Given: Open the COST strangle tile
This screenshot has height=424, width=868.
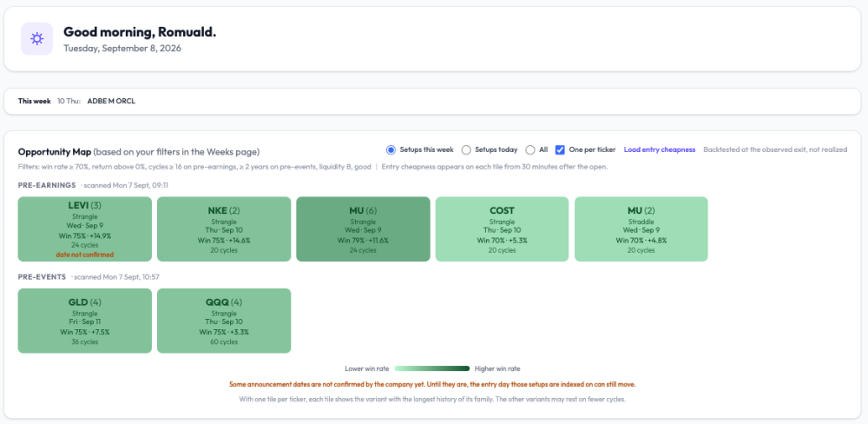Looking at the screenshot, I should [502, 229].
